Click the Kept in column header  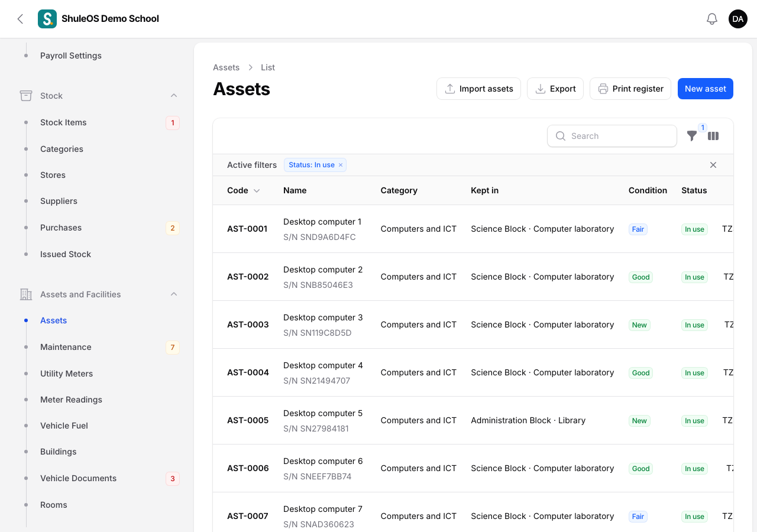pos(484,190)
